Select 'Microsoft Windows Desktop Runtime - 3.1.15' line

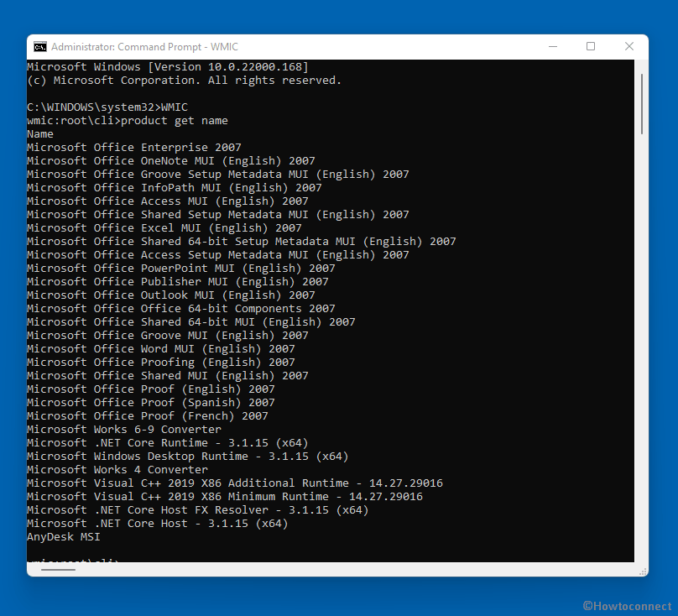[x=188, y=456]
